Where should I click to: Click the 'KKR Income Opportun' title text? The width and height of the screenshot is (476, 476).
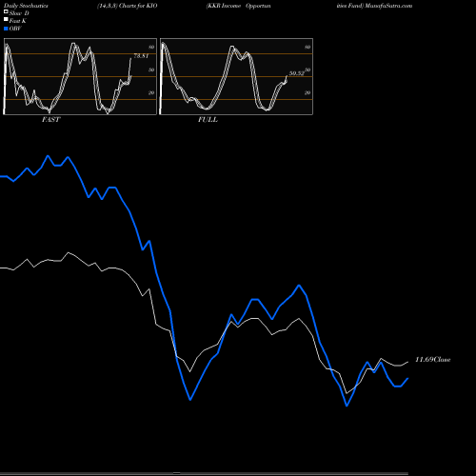(x=238, y=6)
